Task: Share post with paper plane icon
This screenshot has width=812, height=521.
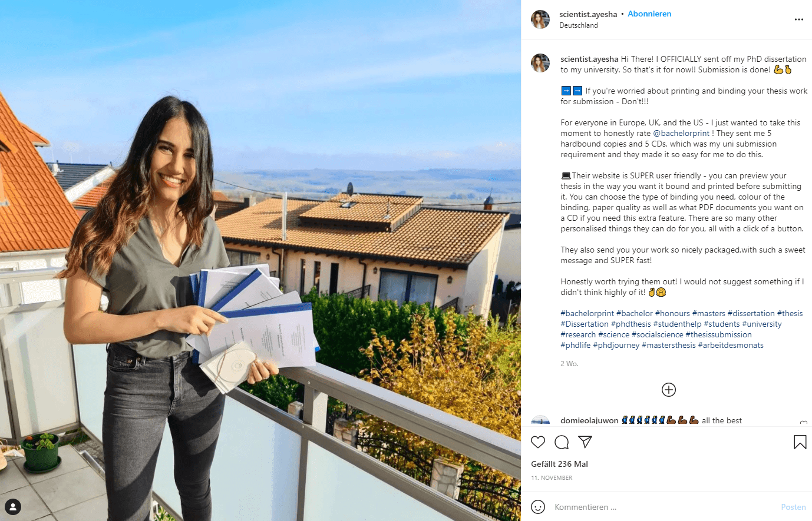Action: 585,442
